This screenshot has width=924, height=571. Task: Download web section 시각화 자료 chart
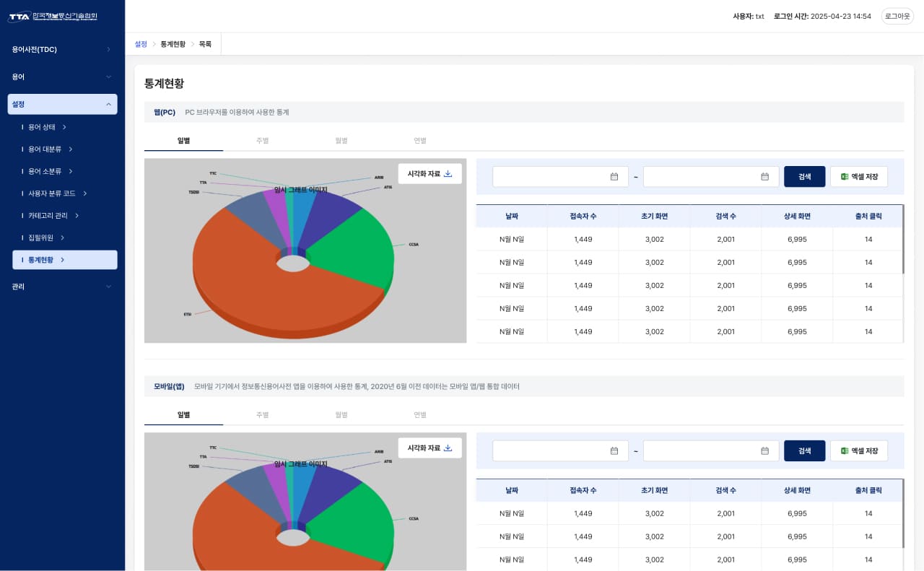click(430, 174)
